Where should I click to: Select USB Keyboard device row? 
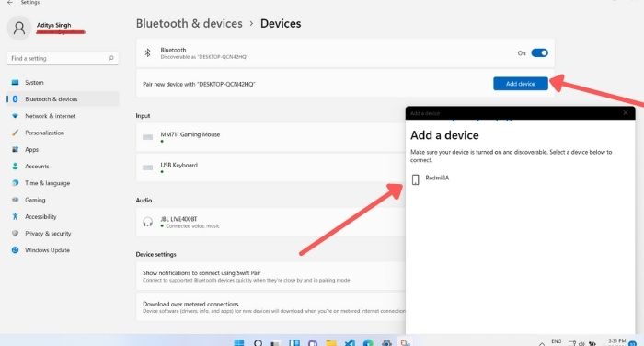(x=271, y=167)
